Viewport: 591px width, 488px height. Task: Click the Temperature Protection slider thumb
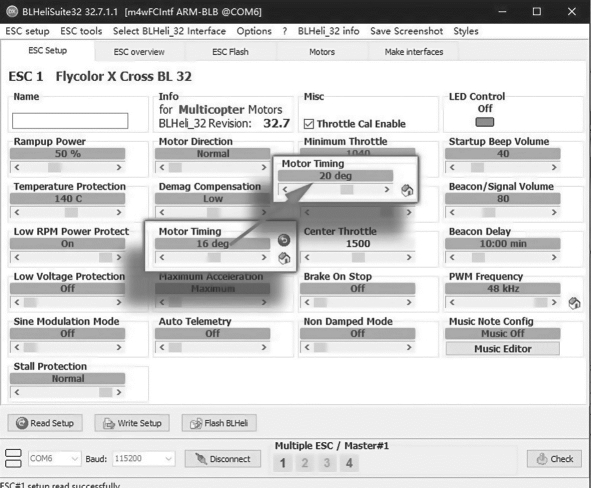pos(71,213)
